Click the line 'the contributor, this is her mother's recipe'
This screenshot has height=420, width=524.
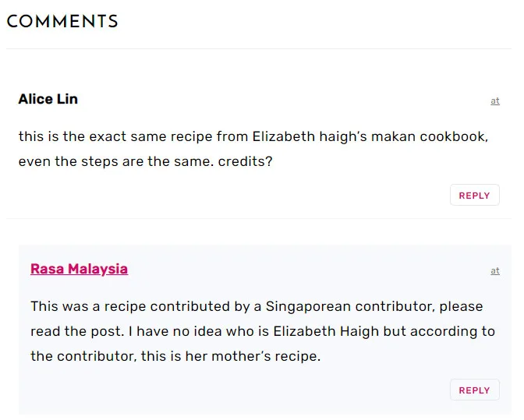175,357
